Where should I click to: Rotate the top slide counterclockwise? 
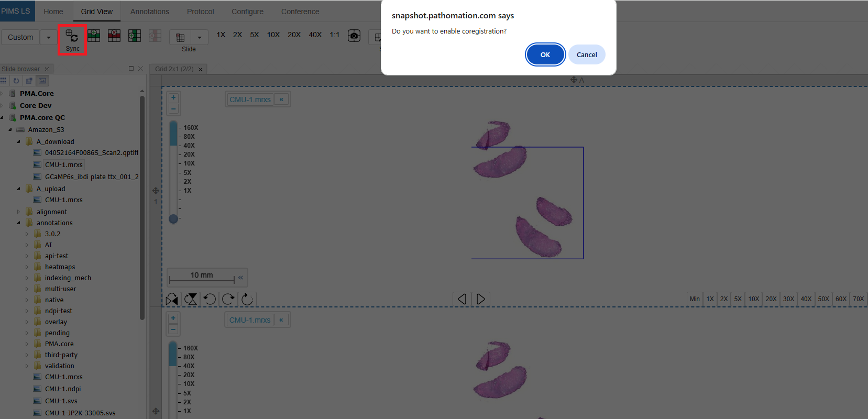point(210,299)
